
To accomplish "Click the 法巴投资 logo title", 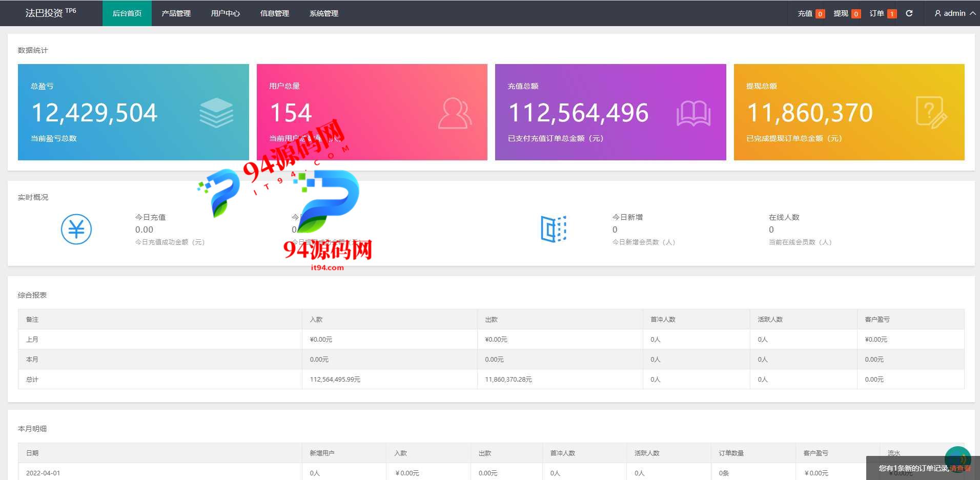I will coord(51,13).
